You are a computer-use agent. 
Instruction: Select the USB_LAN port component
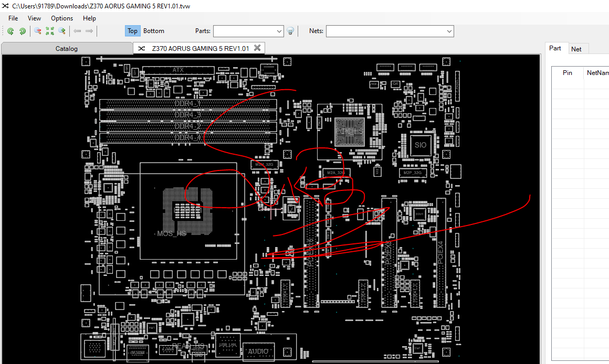pos(228,345)
